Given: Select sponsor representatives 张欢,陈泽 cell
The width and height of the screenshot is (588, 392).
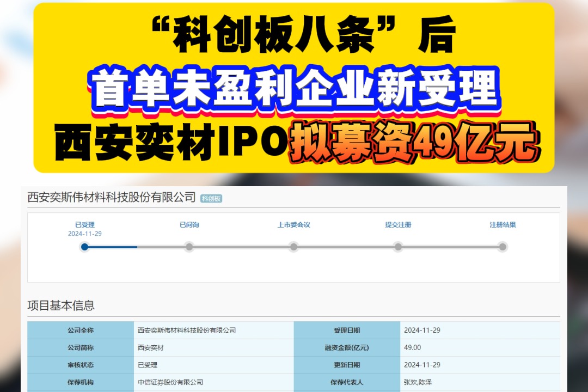Looking at the screenshot, I should (x=419, y=382).
